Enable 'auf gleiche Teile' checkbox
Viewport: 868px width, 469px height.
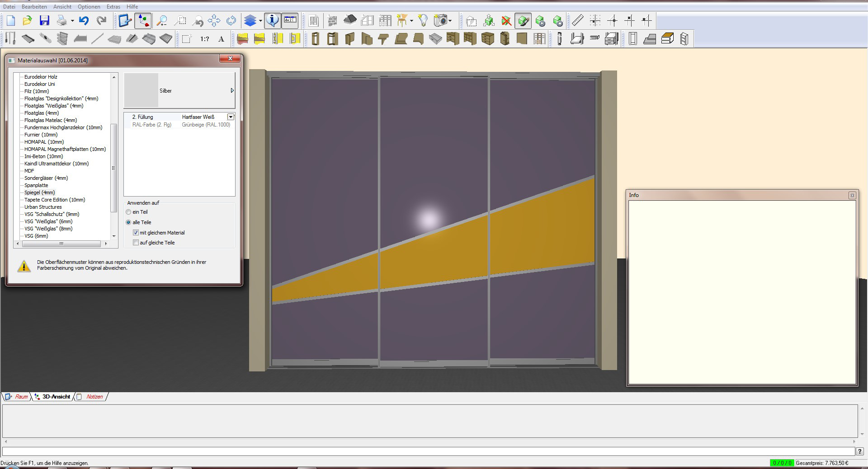[x=136, y=243]
